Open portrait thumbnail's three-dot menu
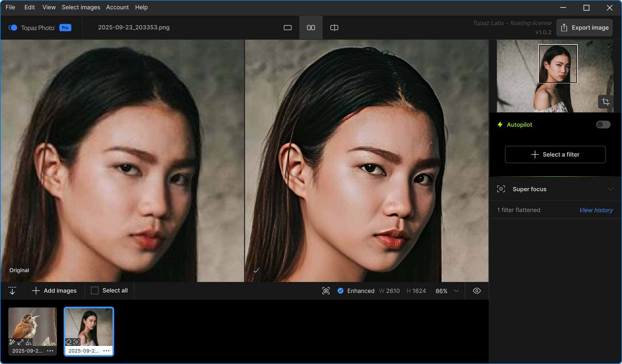The width and height of the screenshot is (622, 364). tap(106, 351)
